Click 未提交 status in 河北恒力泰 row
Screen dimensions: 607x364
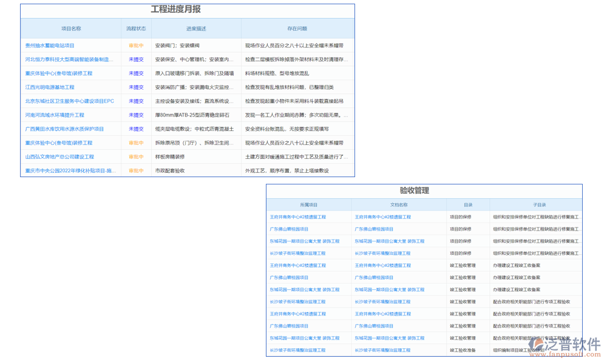point(135,59)
